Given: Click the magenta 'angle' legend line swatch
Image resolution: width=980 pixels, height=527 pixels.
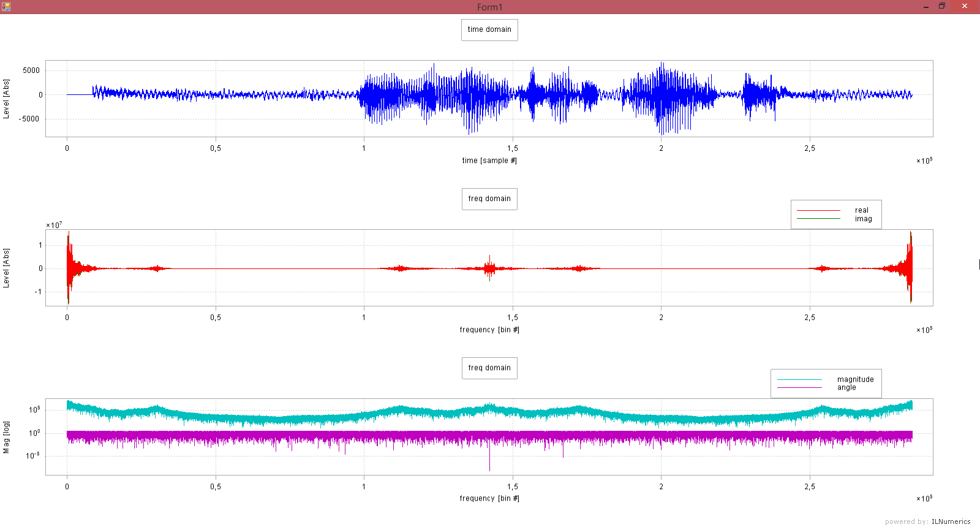Looking at the screenshot, I should 799,387.
